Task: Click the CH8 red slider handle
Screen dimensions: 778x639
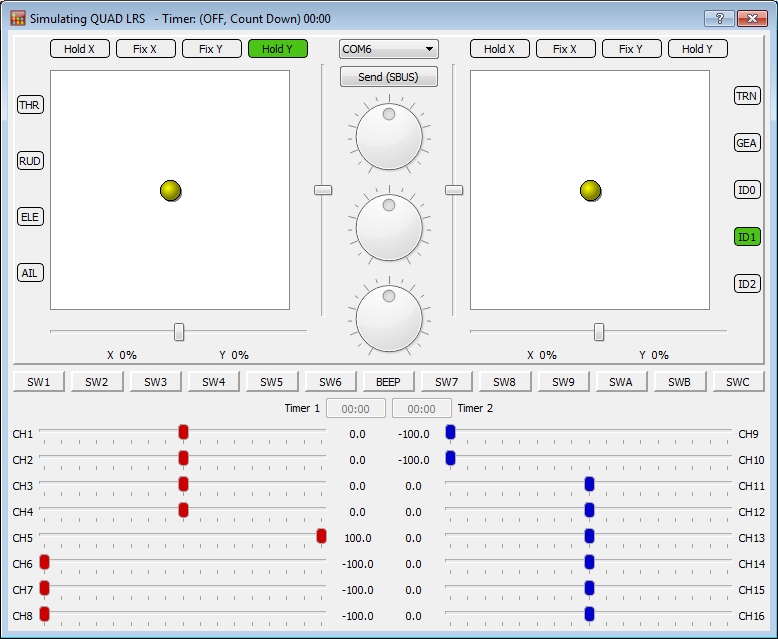Action: (44, 614)
